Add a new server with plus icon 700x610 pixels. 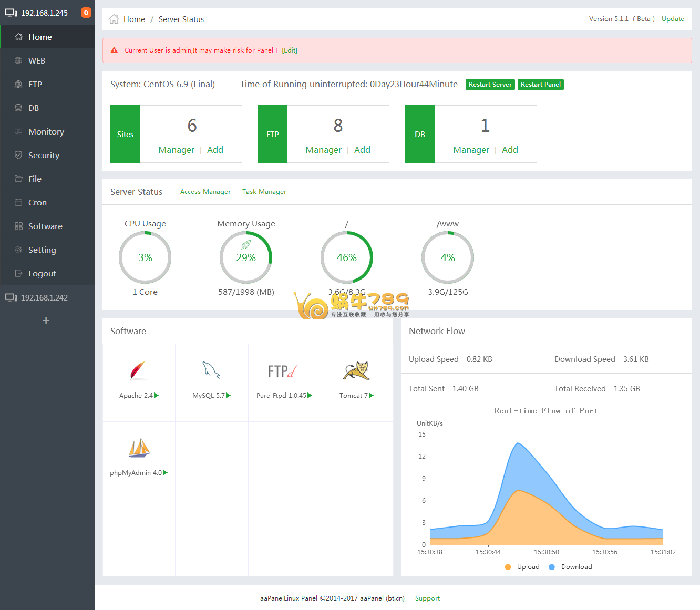[46, 320]
